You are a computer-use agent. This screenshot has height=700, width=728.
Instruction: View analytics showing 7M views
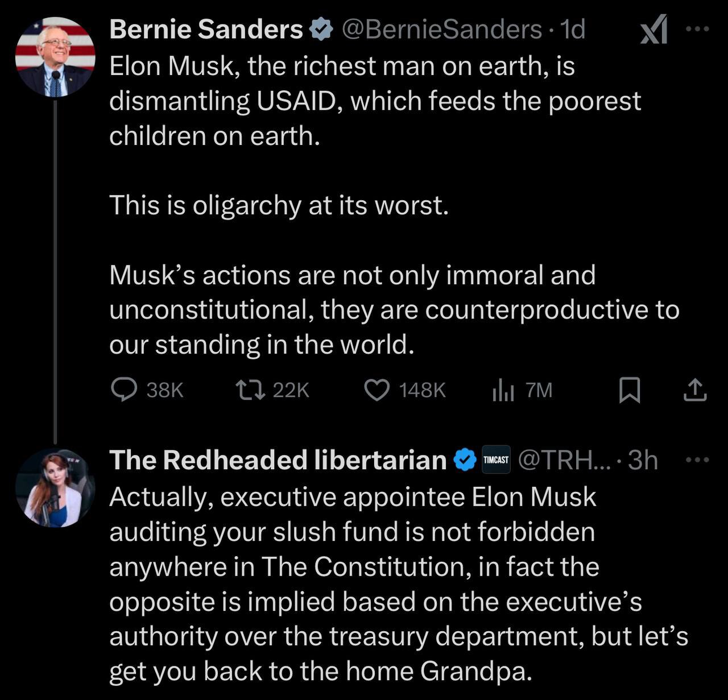pos(505,390)
